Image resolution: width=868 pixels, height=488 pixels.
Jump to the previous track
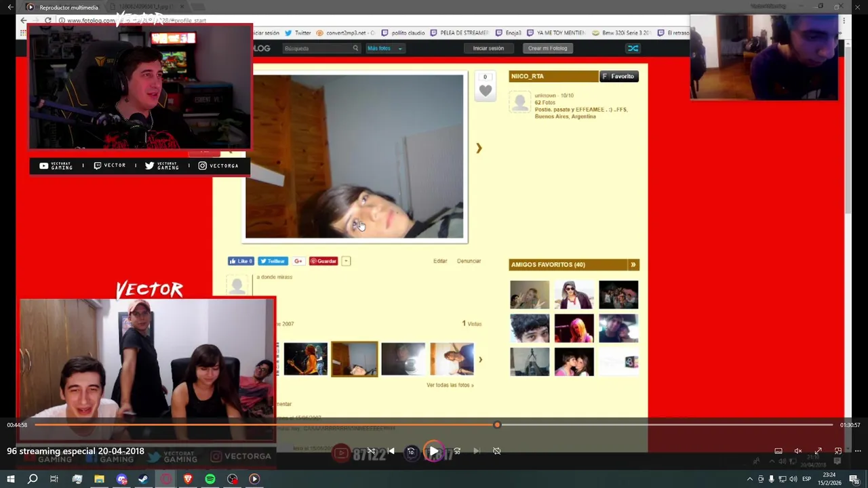pos(391,451)
